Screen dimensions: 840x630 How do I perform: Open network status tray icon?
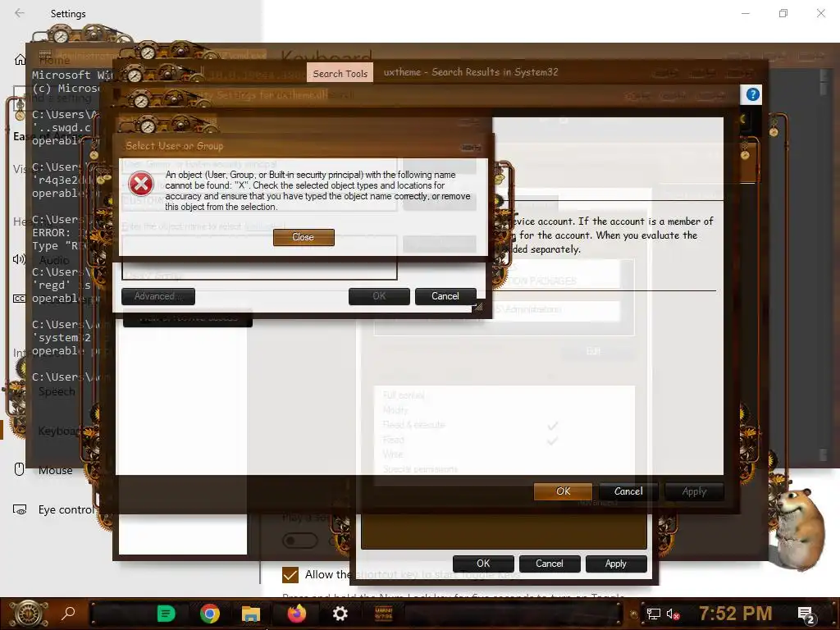[x=653, y=614]
